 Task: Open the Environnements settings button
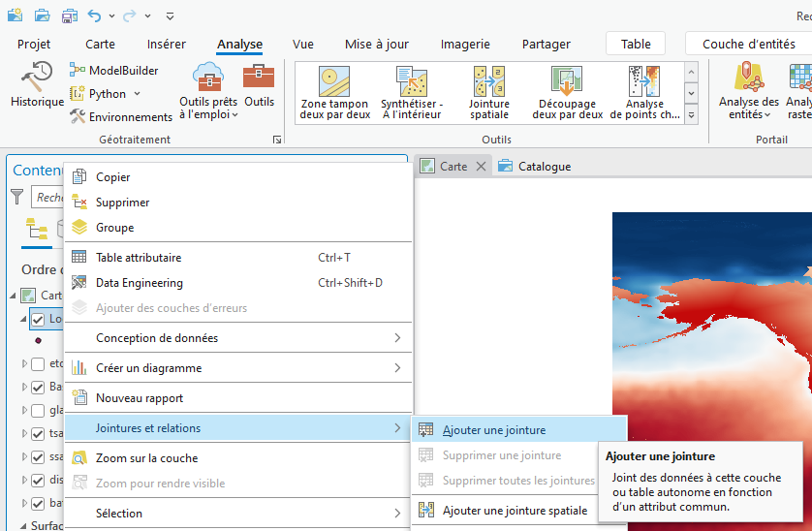[120, 117]
